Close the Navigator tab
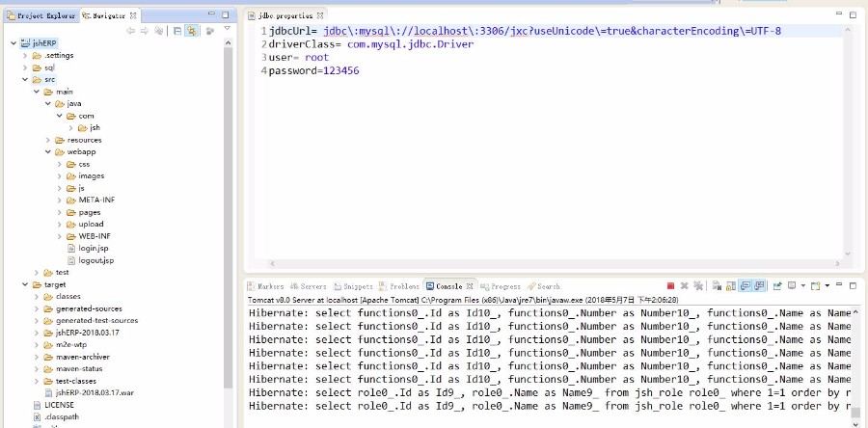Viewport: 868px width, 428px height. point(133,16)
